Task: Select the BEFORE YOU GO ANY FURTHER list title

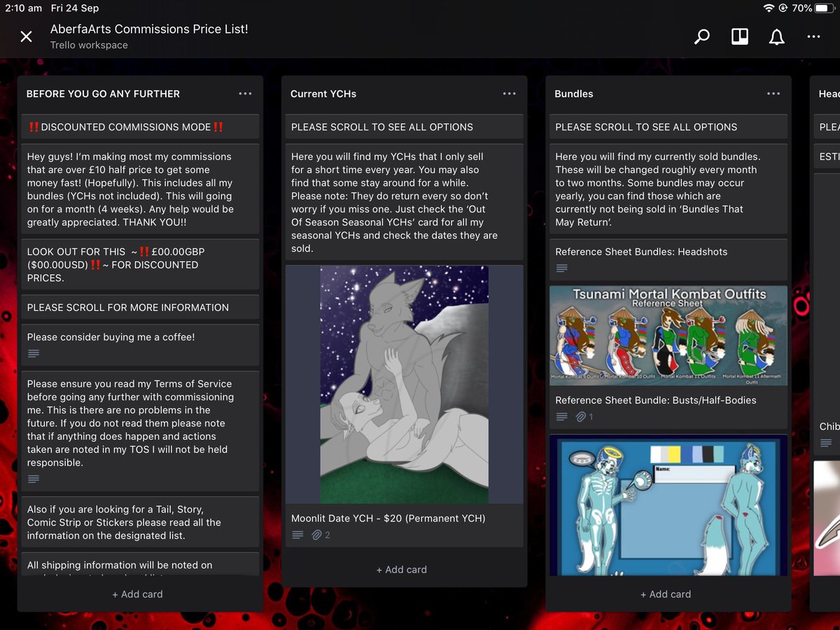Action: pos(103,94)
